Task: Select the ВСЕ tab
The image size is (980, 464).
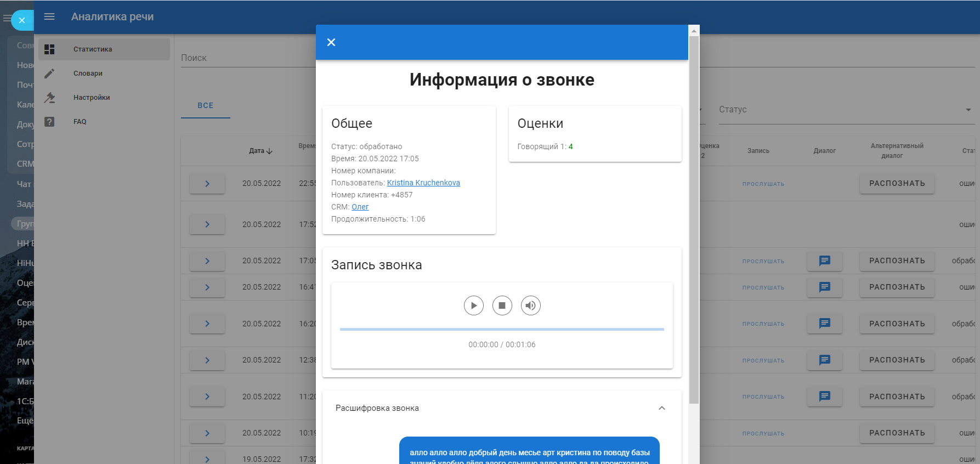Action: click(x=206, y=105)
